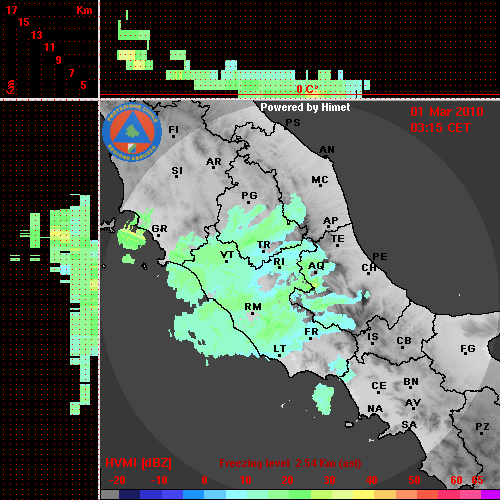Image resolution: width=500 pixels, height=500 pixels.
Task: Click the SA city label
Action: (x=409, y=425)
